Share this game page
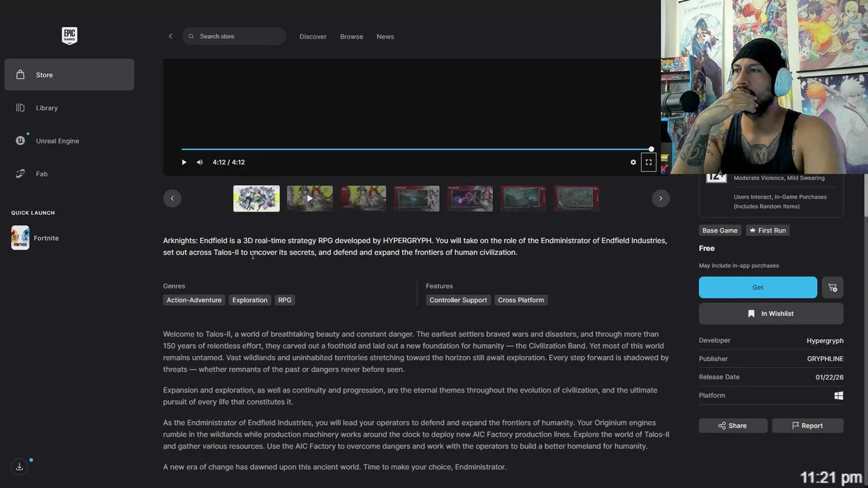The image size is (868, 488). pyautogui.click(x=733, y=426)
